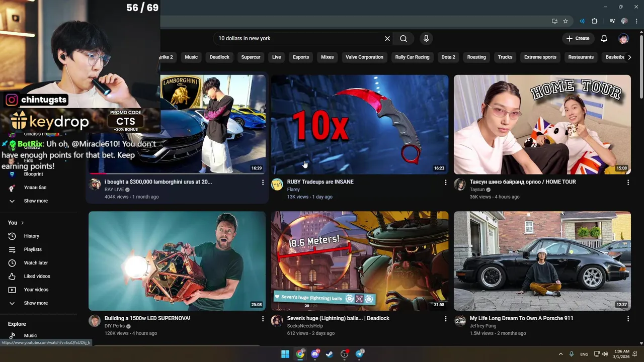Click the 'My Life Long Dream To Own A Porsche 911' title
Image resolution: width=644 pixels, height=362 pixels.
point(521,318)
